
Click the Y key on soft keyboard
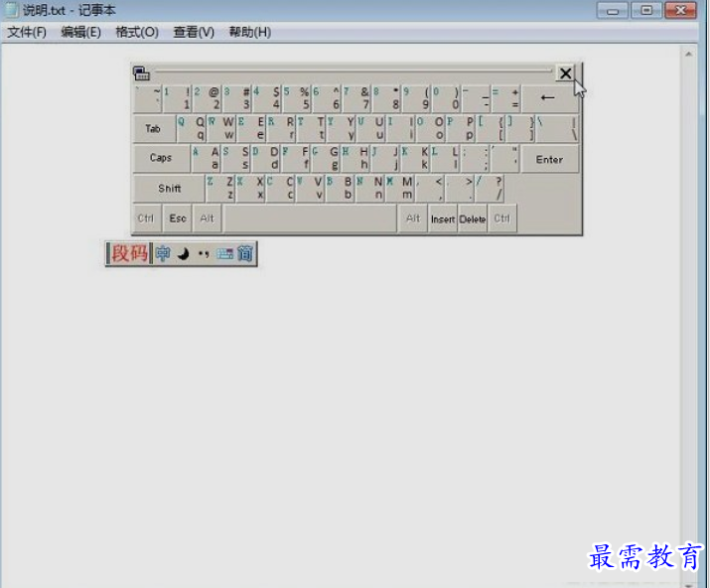click(341, 129)
